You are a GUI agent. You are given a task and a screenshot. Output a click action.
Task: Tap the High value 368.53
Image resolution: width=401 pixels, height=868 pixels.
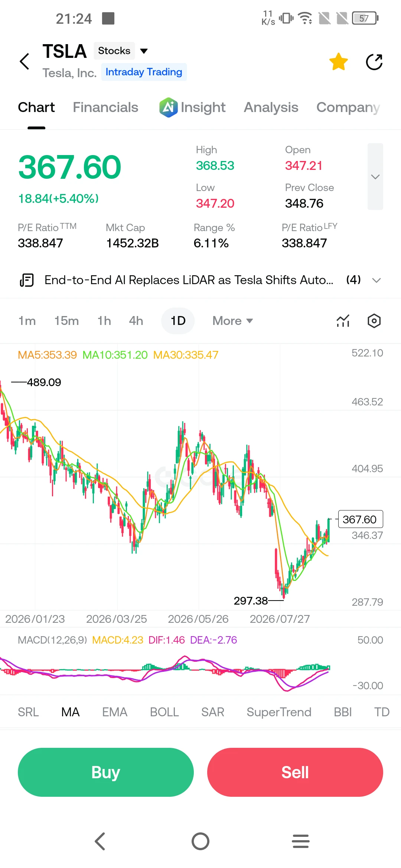point(215,166)
